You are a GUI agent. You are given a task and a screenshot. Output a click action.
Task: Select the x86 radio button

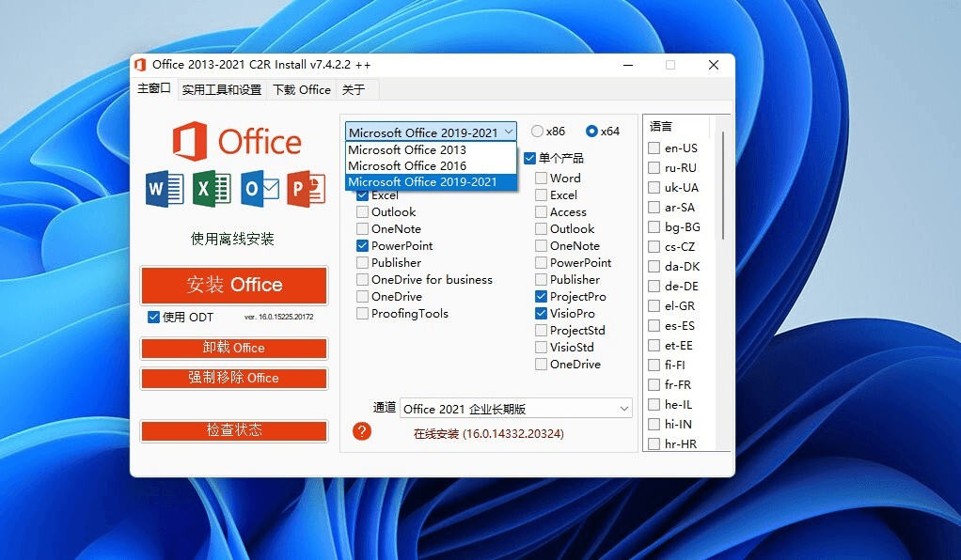[538, 131]
